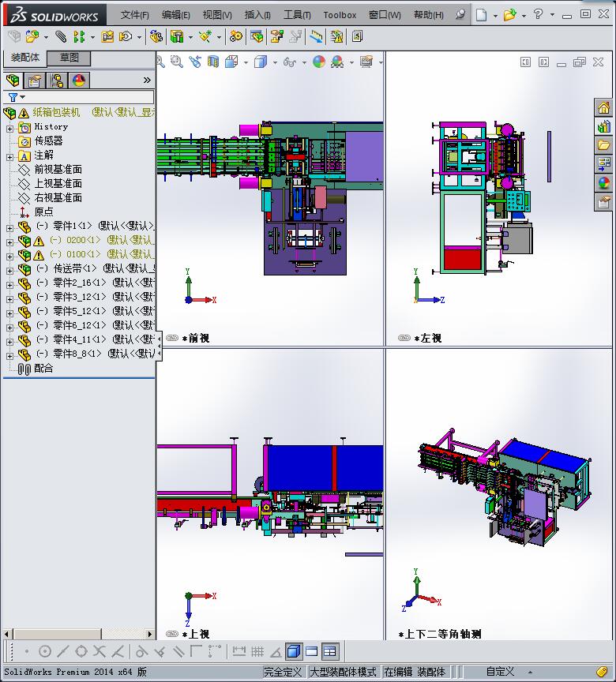The image size is (616, 682).
Task: Open SolidWorks Resources home task pane
Action: click(x=603, y=107)
